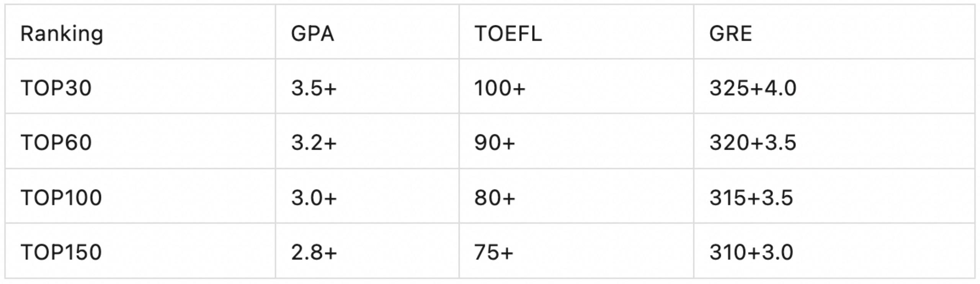Viewport: 980px width, 284px height.
Task: Select the GRE column header
Action: coord(730,33)
